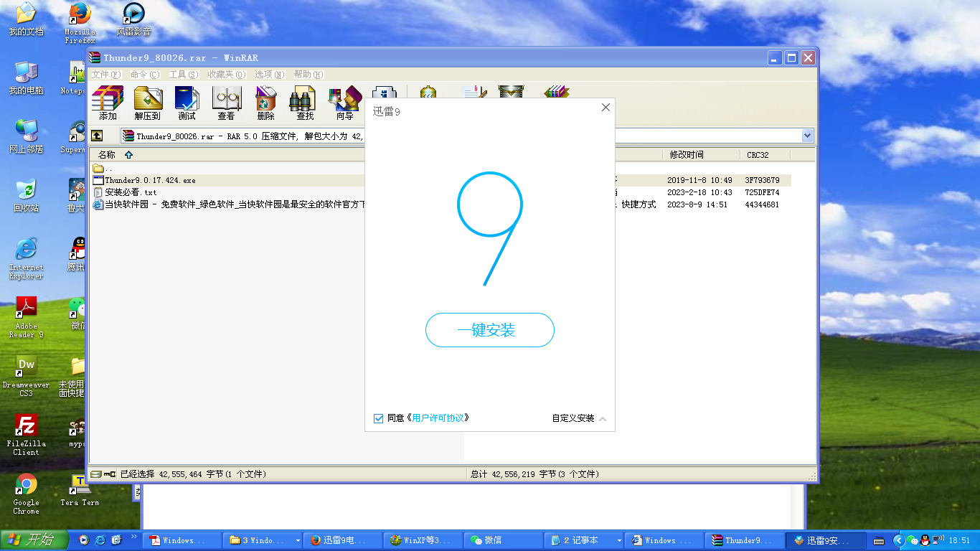Switch to the WinXP等3 taskbar button
980x551 pixels.
point(424,540)
